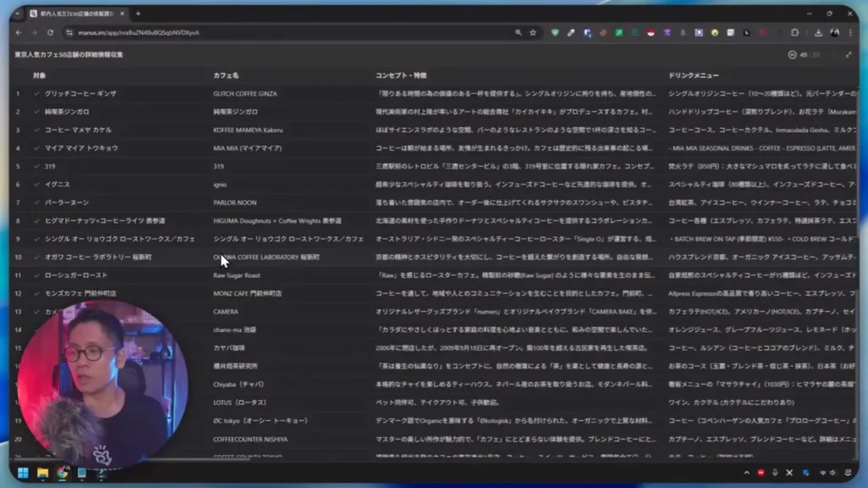Click the 対象 column header

(39, 75)
